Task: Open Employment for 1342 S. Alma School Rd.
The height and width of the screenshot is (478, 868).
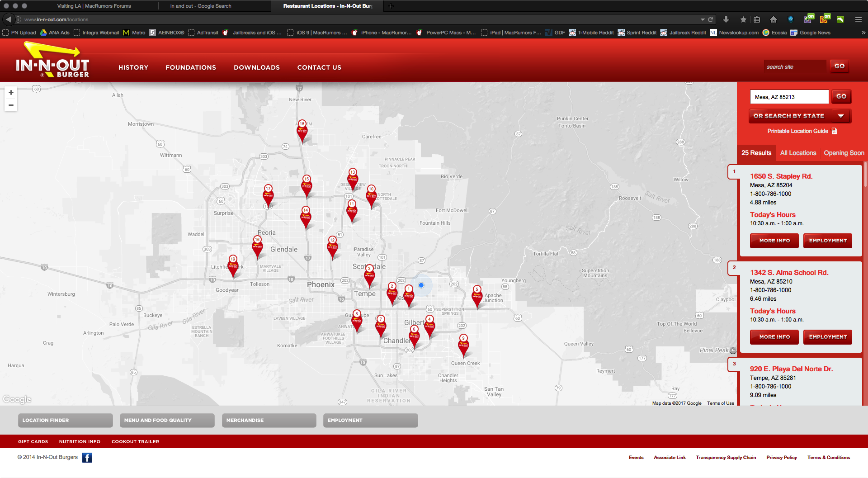Action: click(x=828, y=337)
